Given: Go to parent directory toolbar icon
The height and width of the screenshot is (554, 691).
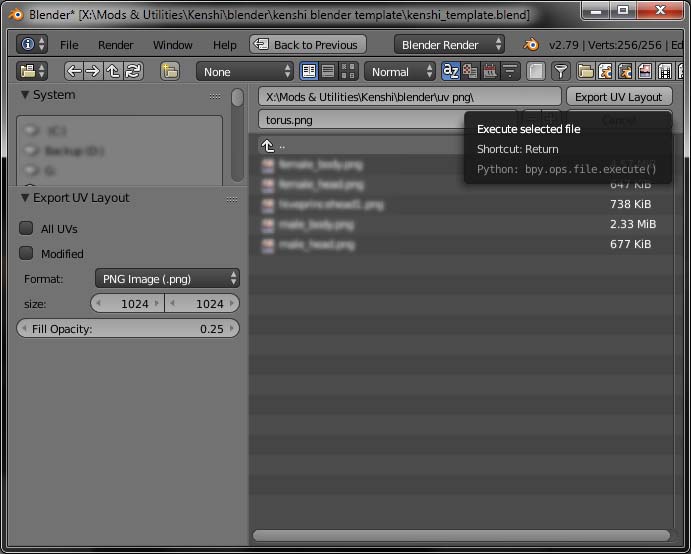Looking at the screenshot, I should click(113, 71).
